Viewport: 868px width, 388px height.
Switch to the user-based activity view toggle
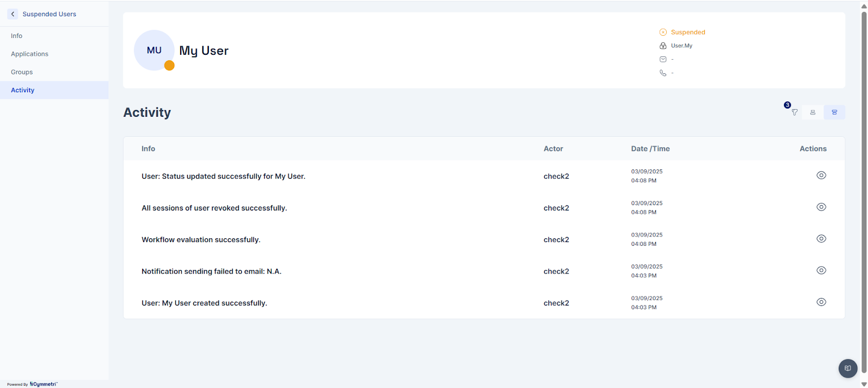click(x=813, y=112)
